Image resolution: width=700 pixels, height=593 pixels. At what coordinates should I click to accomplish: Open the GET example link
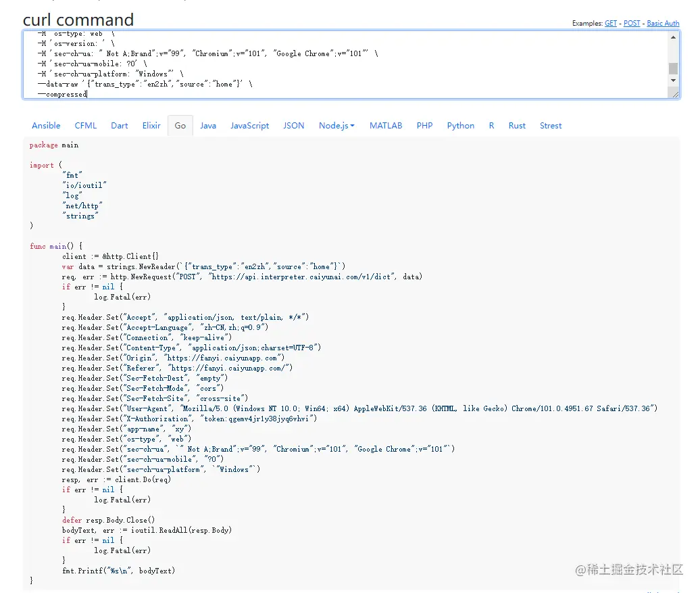[x=610, y=23]
